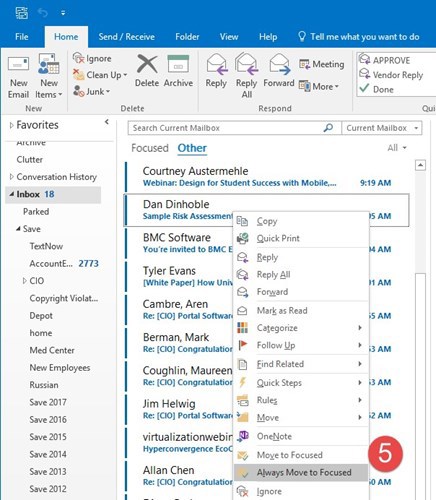The height and width of the screenshot is (500, 436).
Task: Open Customize Quick Access Toolbar dropdown
Action: pos(63,13)
